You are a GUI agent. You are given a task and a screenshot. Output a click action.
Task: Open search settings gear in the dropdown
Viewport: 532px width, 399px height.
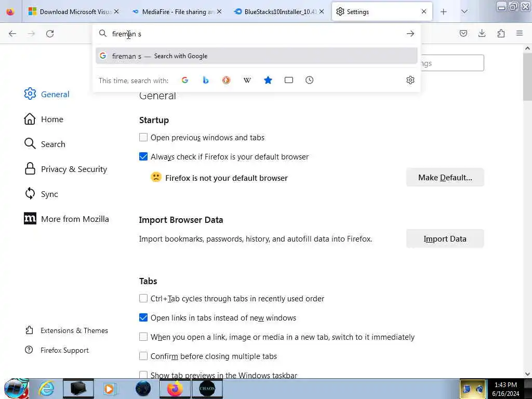(x=410, y=80)
